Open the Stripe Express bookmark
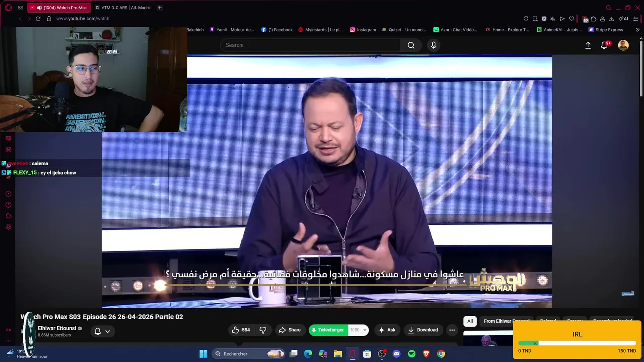The image size is (644, 362). (x=606, y=30)
